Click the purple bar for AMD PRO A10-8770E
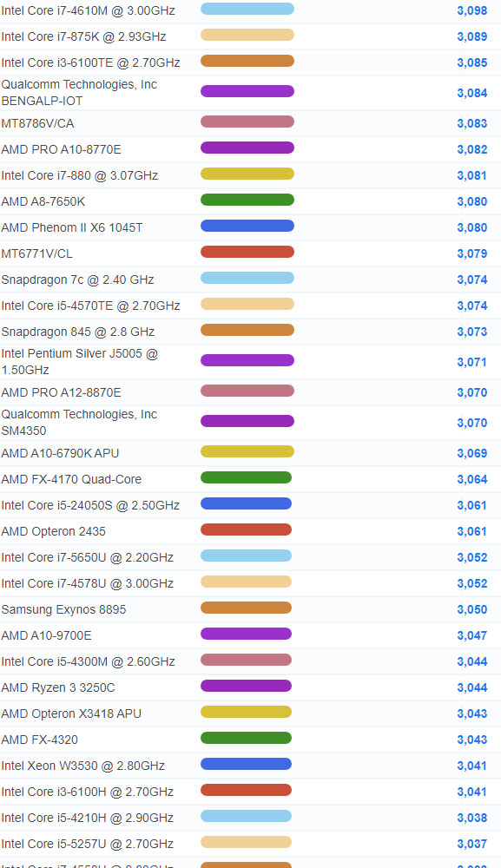Viewport: 501px width, 868px height. 247,148
